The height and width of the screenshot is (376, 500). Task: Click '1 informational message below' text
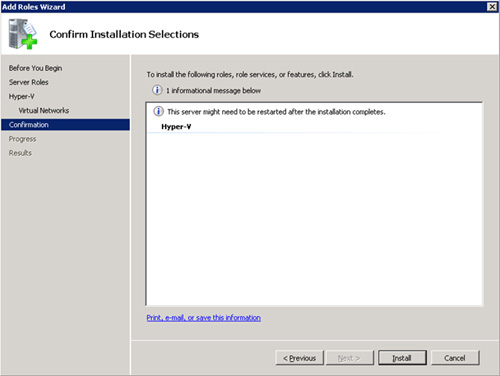tap(213, 90)
